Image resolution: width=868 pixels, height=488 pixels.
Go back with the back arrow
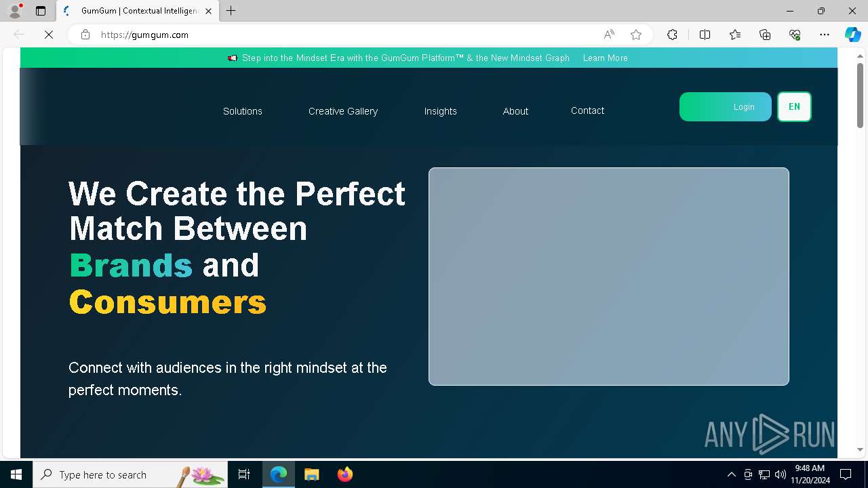pyautogui.click(x=19, y=35)
